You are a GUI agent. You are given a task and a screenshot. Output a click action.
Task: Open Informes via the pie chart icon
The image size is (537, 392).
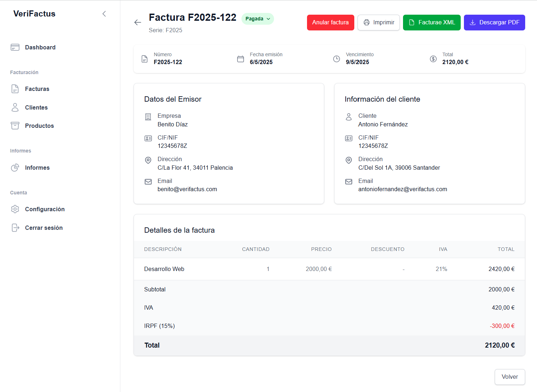click(x=15, y=167)
